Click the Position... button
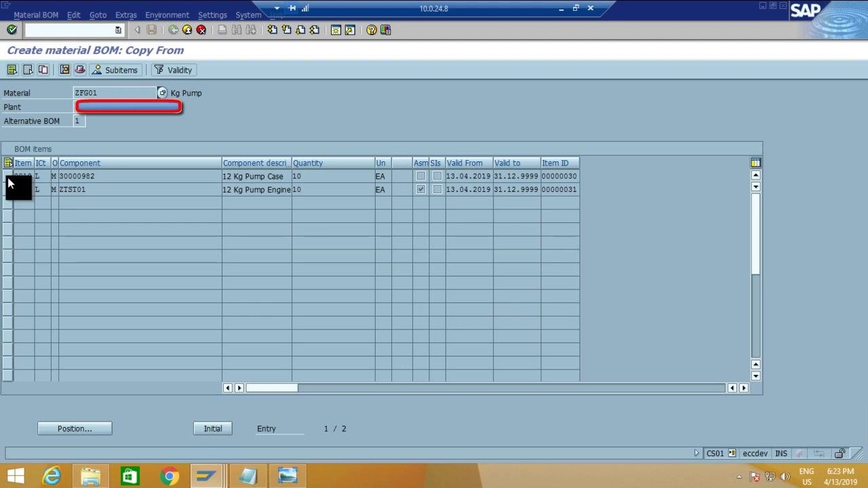The image size is (868, 488). (x=75, y=428)
